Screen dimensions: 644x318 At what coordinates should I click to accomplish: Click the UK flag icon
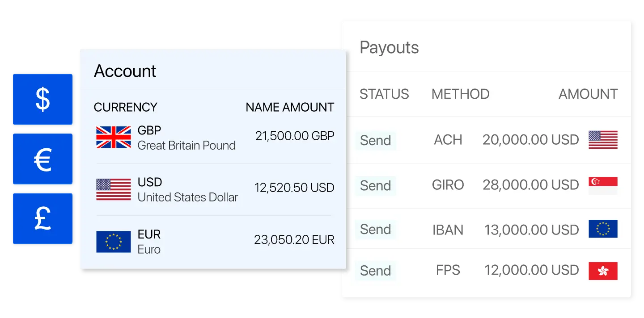click(x=114, y=137)
